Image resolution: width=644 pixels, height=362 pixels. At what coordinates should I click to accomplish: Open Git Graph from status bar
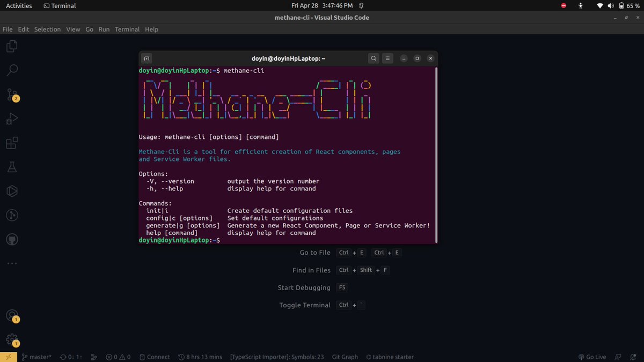[345, 357]
